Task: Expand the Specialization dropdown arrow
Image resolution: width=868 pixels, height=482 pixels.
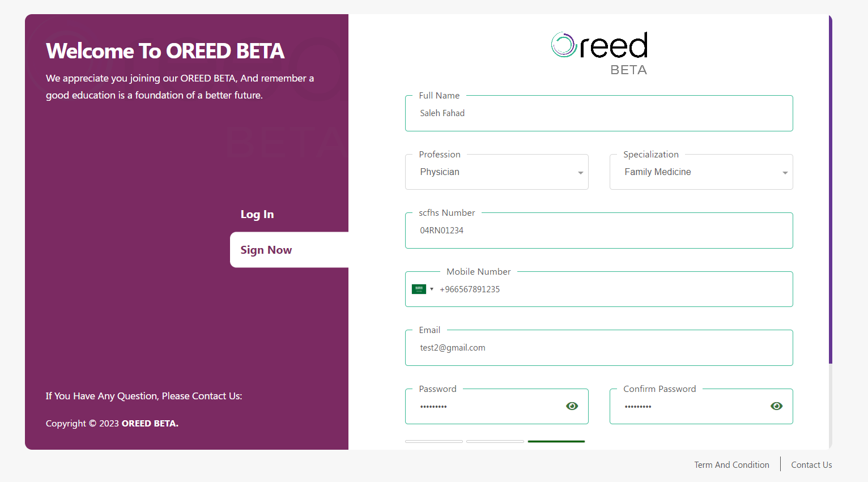Action: pyautogui.click(x=785, y=173)
